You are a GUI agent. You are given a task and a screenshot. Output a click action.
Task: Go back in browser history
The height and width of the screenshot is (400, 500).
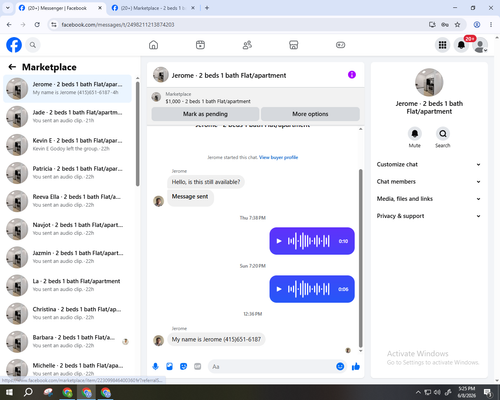point(9,25)
